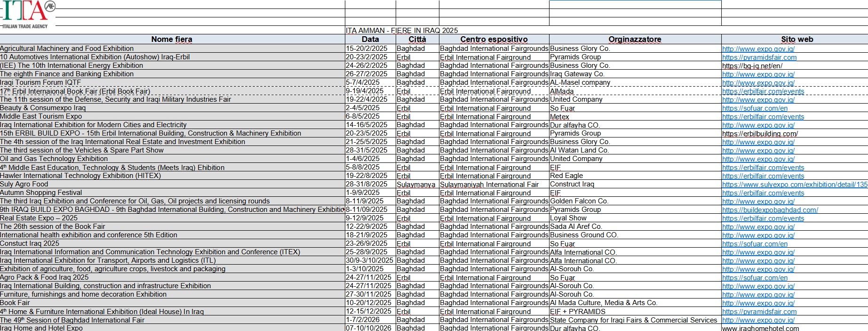The height and width of the screenshot is (331, 868).
Task: Open pyramidsfair.com link in the Autoshow Iraq-Erbil row
Action: coord(759,57)
